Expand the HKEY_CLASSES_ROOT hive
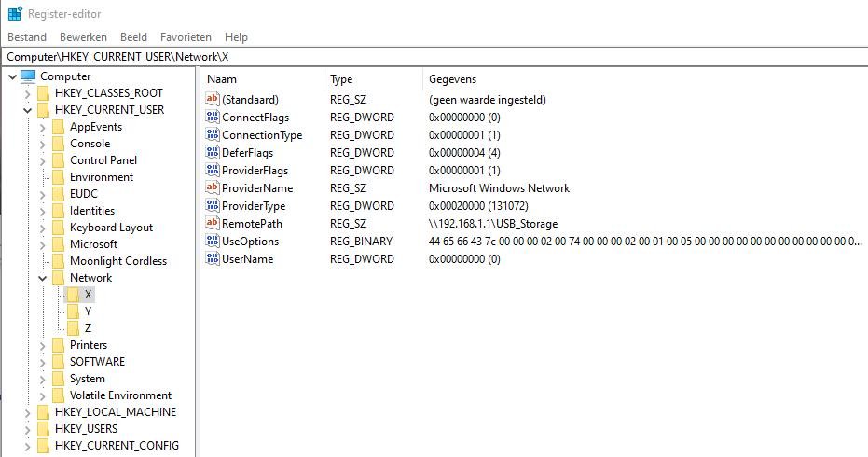Image resolution: width=868 pixels, height=457 pixels. 27,93
